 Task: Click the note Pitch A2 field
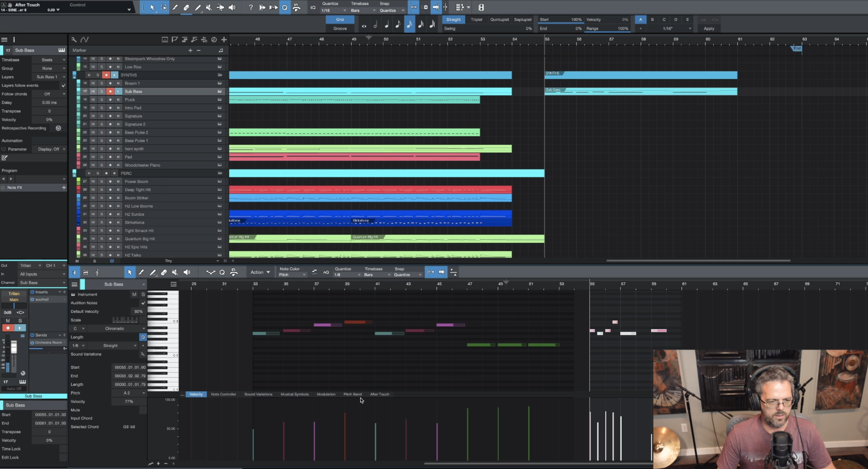click(129, 393)
